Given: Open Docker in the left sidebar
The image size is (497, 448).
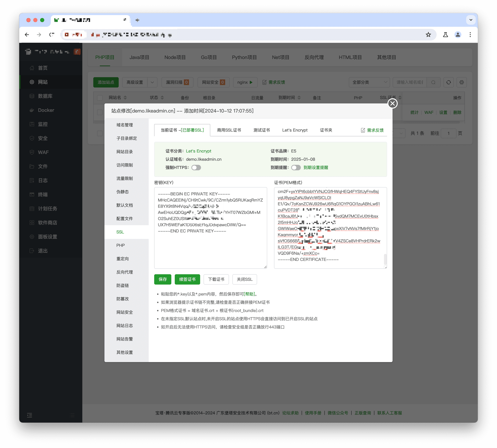Looking at the screenshot, I should click(51, 110).
